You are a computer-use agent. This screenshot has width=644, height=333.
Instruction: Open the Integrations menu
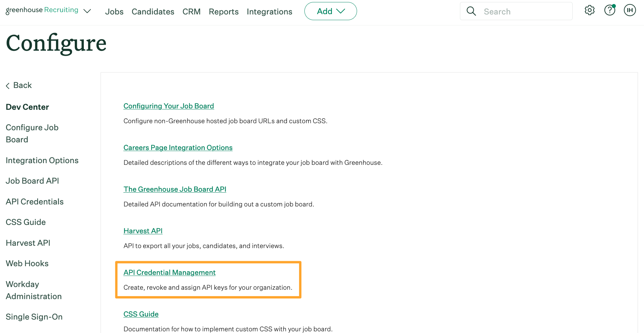(x=269, y=11)
